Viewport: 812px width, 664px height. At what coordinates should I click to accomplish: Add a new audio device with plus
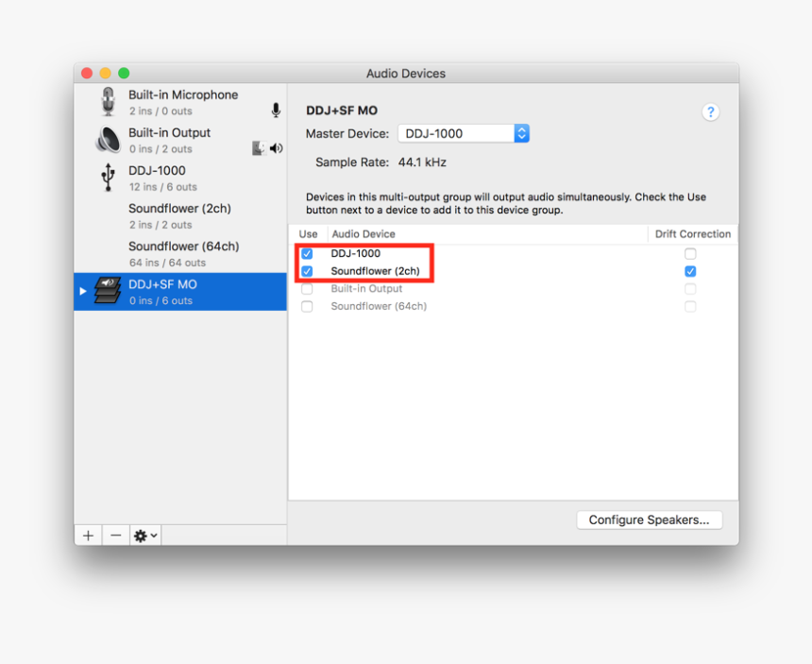tap(88, 535)
